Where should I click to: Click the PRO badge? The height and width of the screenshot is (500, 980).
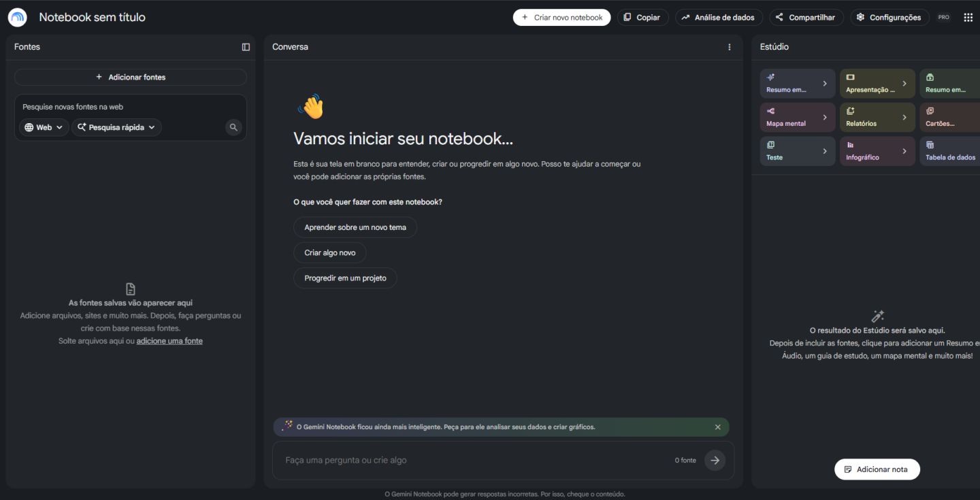(x=943, y=18)
